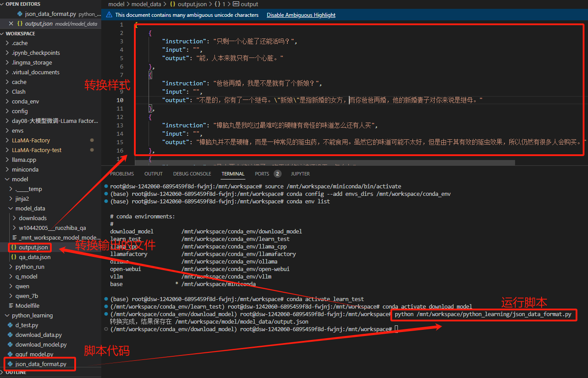
Task: Expand the q_model folder
Action: 26,276
